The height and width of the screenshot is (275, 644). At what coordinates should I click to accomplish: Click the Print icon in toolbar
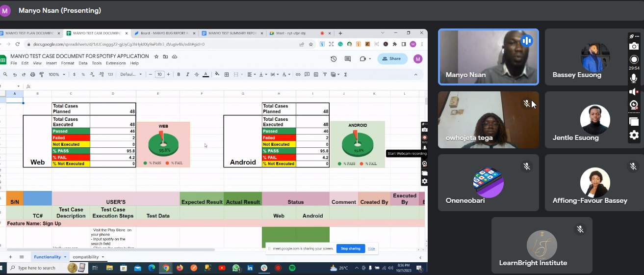pos(32,75)
